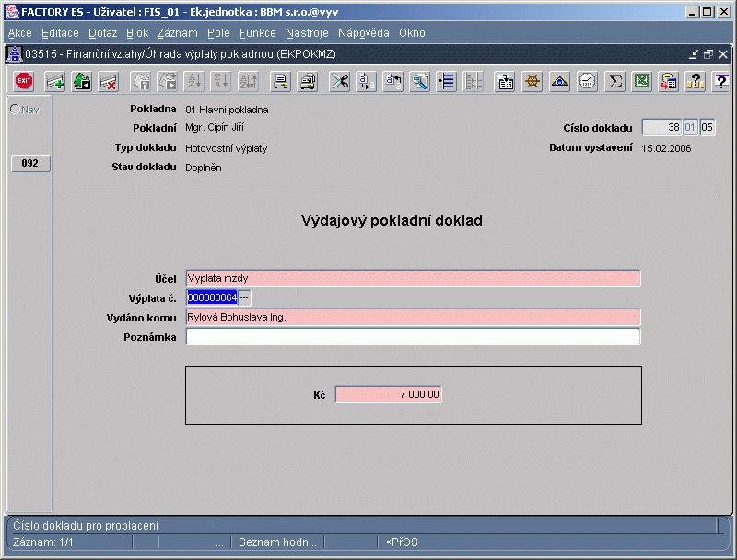The image size is (737, 560).
Task: Click the magnifying glass search icon
Action: click(x=420, y=81)
